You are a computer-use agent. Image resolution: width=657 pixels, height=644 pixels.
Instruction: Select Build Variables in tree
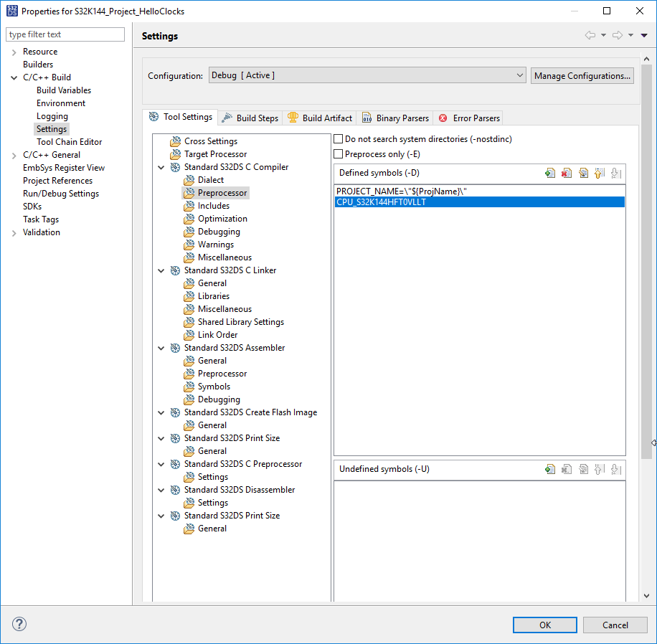click(64, 90)
